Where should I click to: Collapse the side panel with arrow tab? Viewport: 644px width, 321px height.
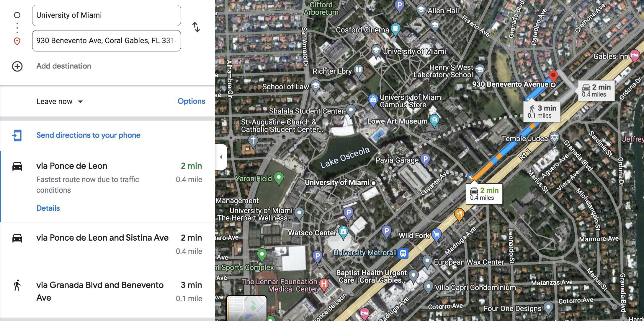pos(221,157)
